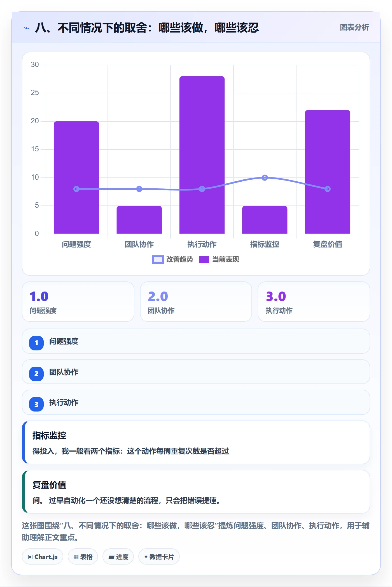Toggle 改善趋势 legend swatch
Image resolution: width=392 pixels, height=587 pixels.
158,260
